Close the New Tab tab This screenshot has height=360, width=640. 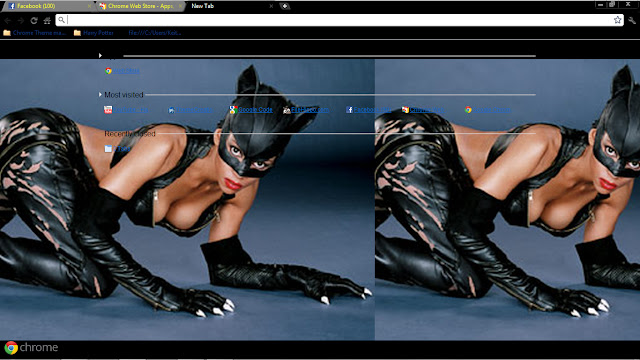[271, 6]
